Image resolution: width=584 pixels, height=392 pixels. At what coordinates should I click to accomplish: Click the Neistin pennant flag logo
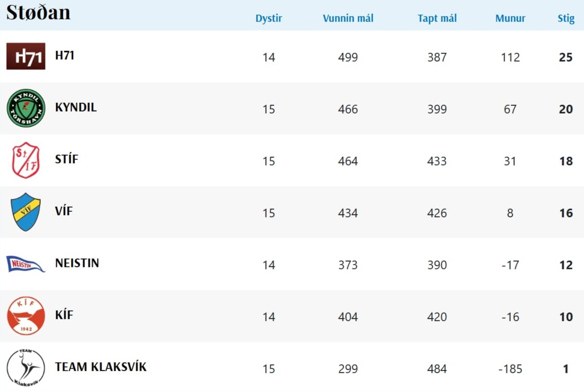pos(25,264)
